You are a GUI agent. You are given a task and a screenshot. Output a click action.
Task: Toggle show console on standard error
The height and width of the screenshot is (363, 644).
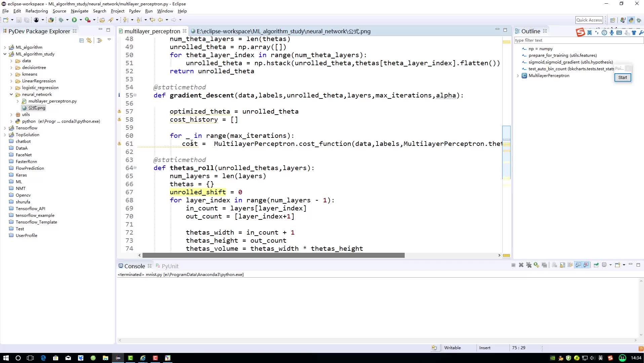[586, 265]
